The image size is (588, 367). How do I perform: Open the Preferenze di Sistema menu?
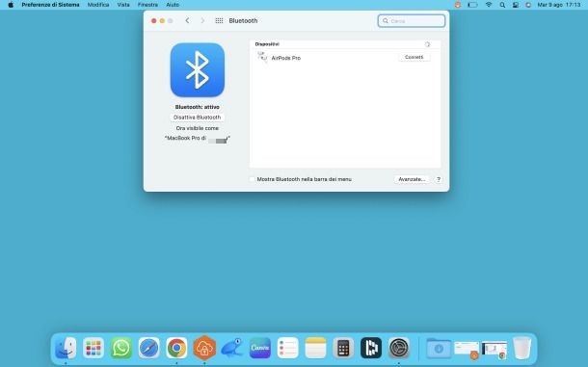coord(51,5)
